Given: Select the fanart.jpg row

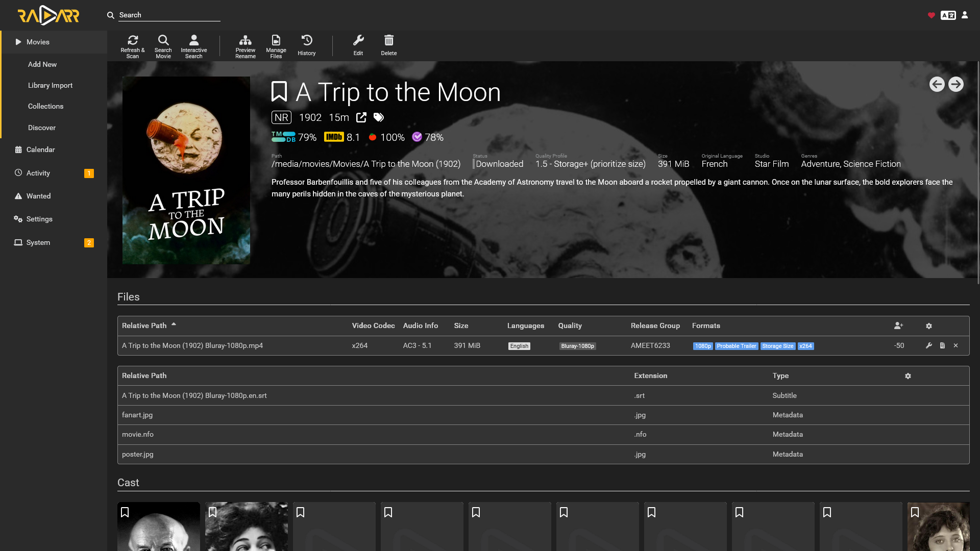Looking at the screenshot, I should (x=543, y=415).
